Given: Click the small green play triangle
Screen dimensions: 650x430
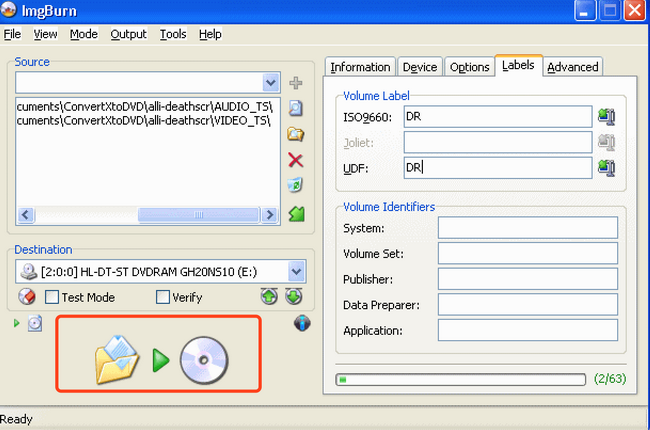Looking at the screenshot, I should pyautogui.click(x=17, y=323).
